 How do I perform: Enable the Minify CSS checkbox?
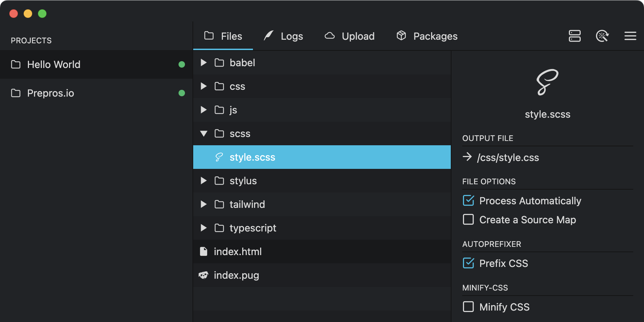click(468, 307)
